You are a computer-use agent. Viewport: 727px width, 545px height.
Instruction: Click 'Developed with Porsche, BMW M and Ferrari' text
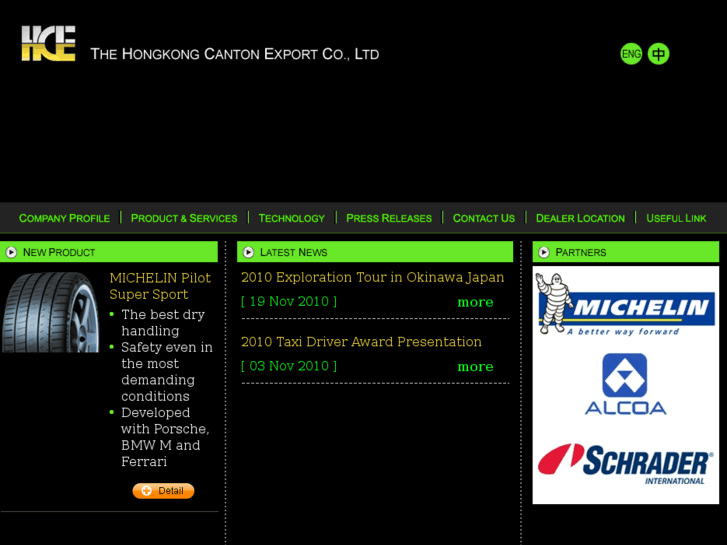[x=165, y=437]
